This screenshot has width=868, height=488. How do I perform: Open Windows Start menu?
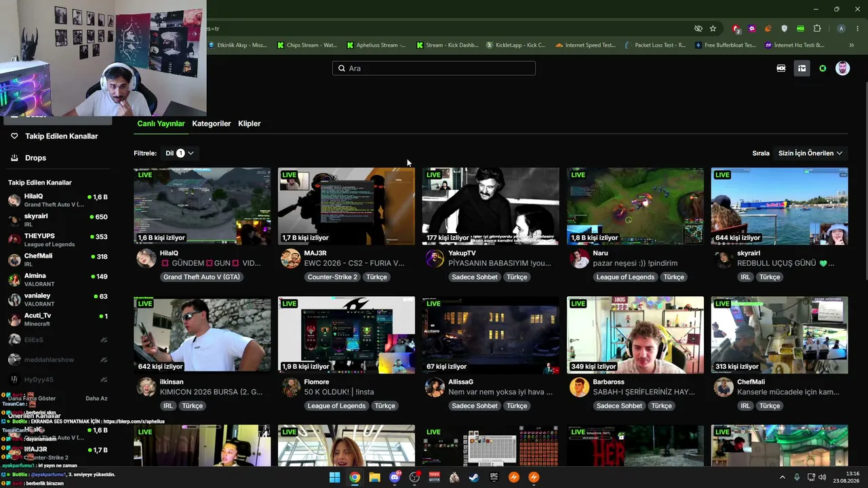[334, 477]
